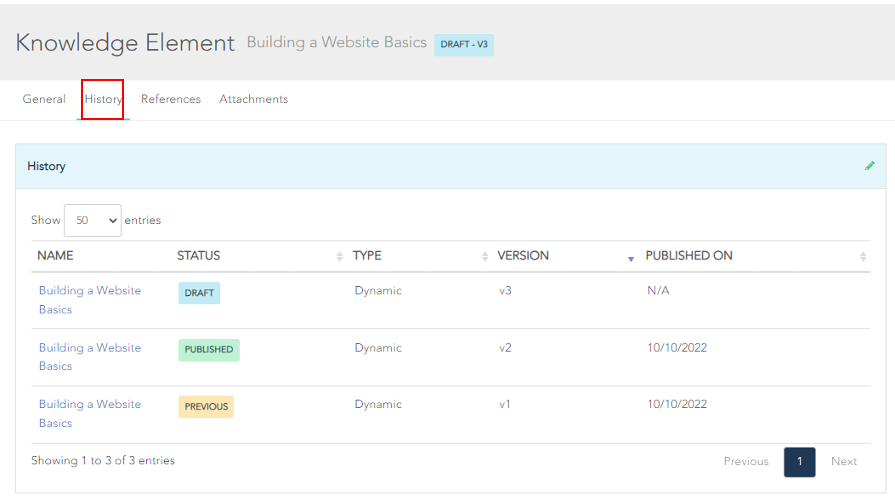Click the DRAFT status badge
The height and width of the screenshot is (502, 895).
pyautogui.click(x=199, y=293)
